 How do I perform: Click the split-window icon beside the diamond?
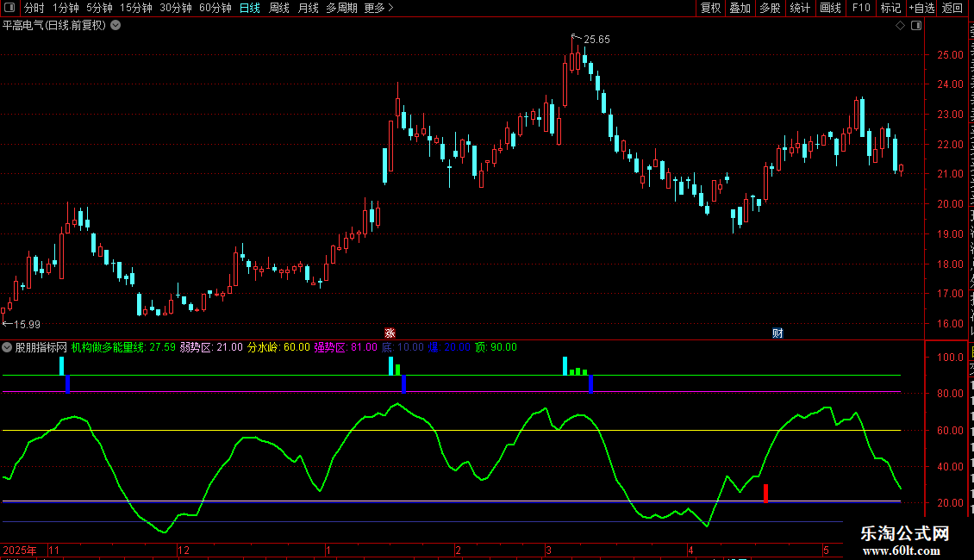click(916, 26)
